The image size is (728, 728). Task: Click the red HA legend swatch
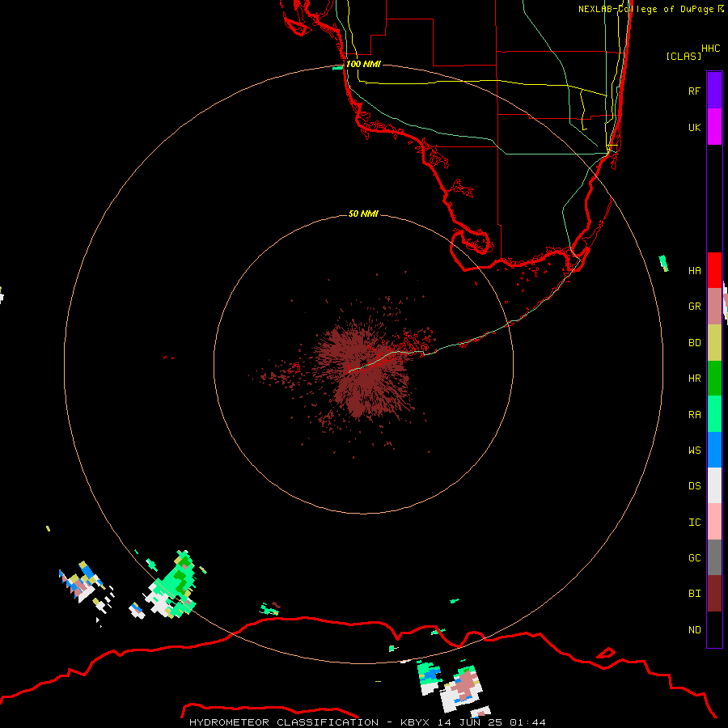[714, 270]
